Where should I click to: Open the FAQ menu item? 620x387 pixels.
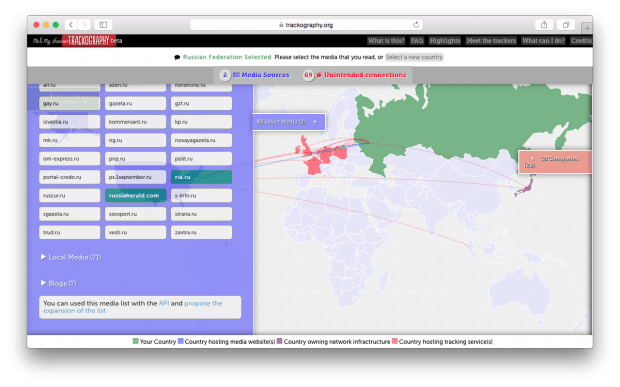tap(417, 40)
